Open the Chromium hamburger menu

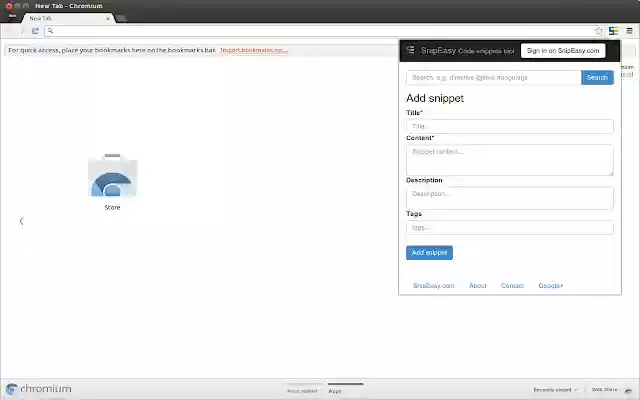point(629,31)
